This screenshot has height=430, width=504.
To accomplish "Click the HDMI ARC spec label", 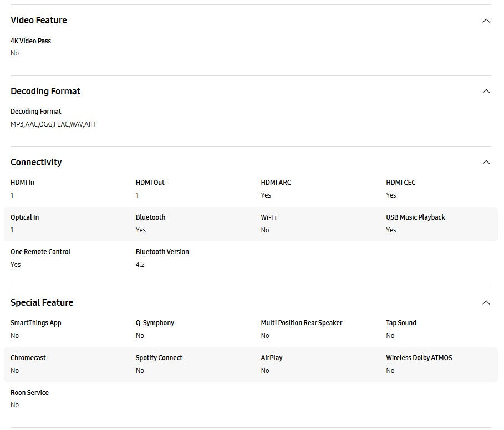I will [x=276, y=183].
